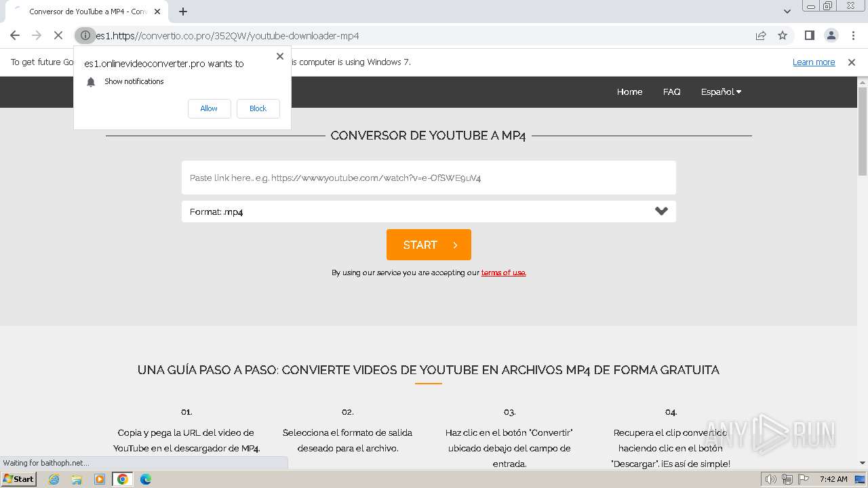Open the Learn more link in info bar
868x488 pixels.
point(814,62)
